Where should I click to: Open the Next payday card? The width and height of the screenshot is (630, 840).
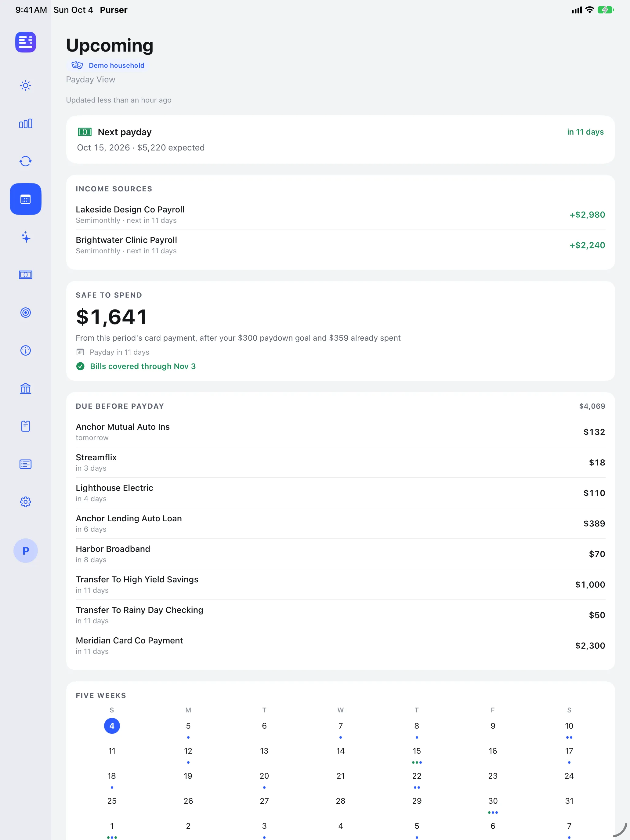click(340, 139)
